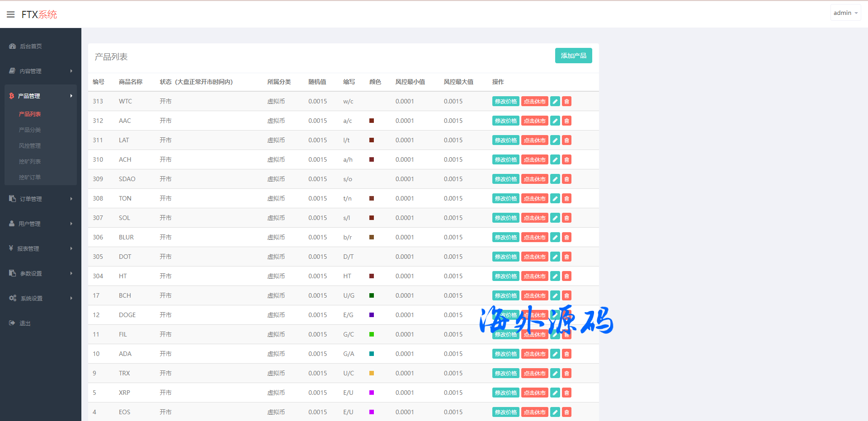Click the edit pencil icon for EOS row
This screenshot has width=868, height=421.
coord(555,412)
